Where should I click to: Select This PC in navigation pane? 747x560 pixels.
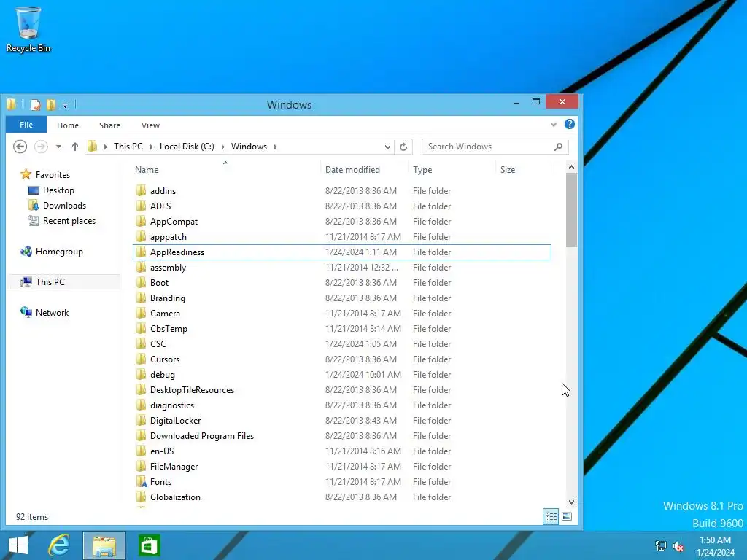click(x=64, y=282)
